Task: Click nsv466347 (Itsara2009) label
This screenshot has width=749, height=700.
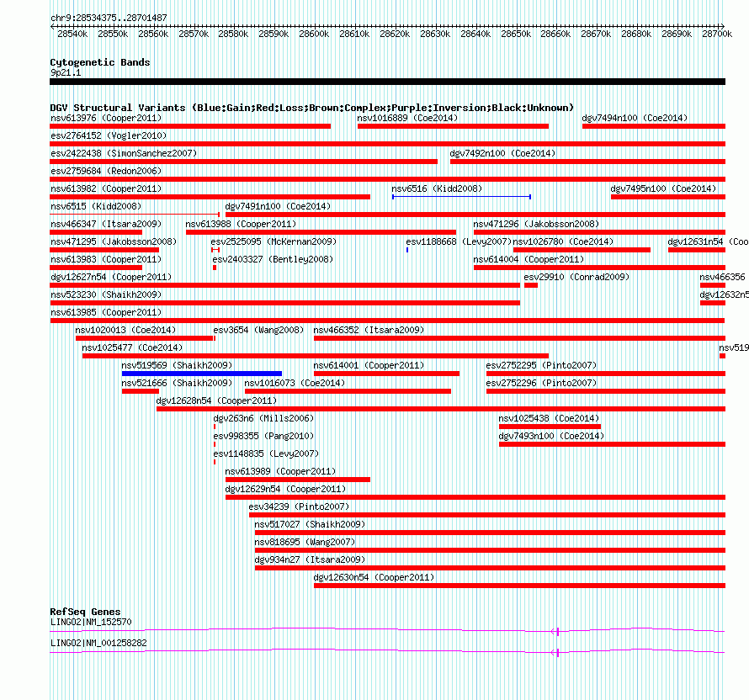Action: tap(106, 224)
